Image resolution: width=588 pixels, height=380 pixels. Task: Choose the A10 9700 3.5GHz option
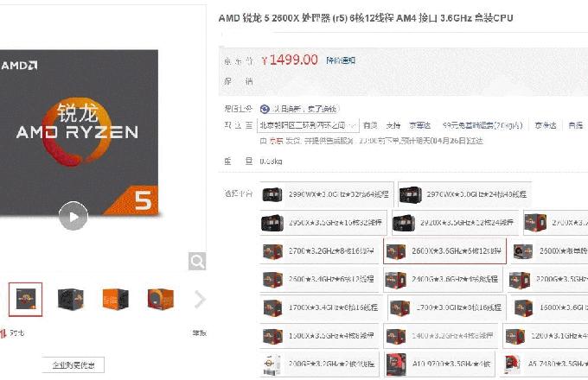(438, 364)
